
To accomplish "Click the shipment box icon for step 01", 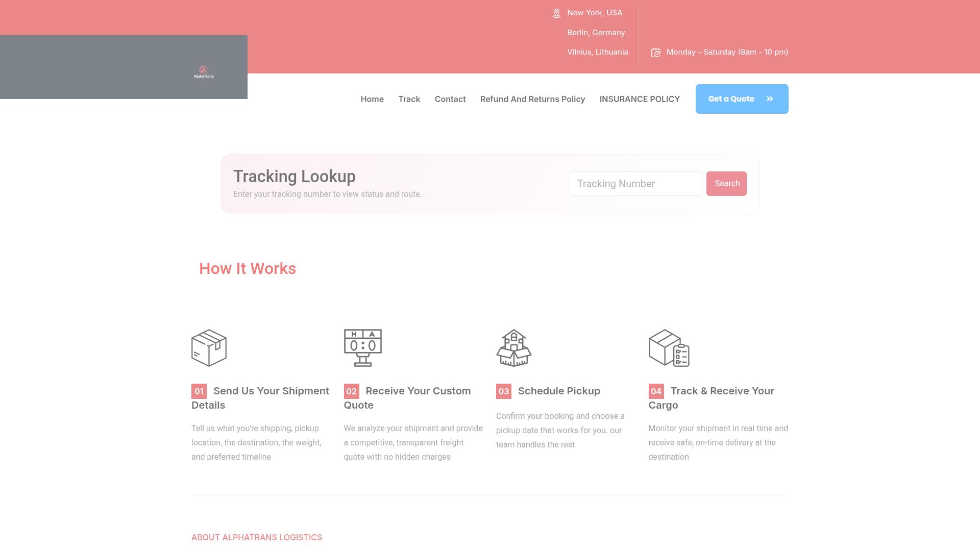I will [x=209, y=348].
